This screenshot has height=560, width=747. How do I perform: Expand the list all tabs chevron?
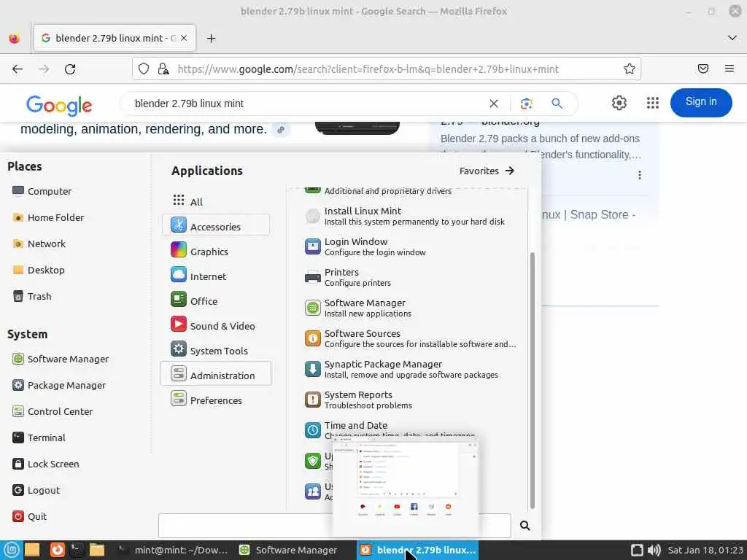732,38
